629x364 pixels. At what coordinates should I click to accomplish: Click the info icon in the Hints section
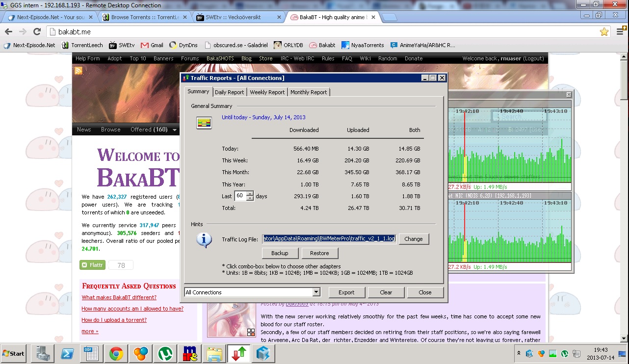pos(204,239)
